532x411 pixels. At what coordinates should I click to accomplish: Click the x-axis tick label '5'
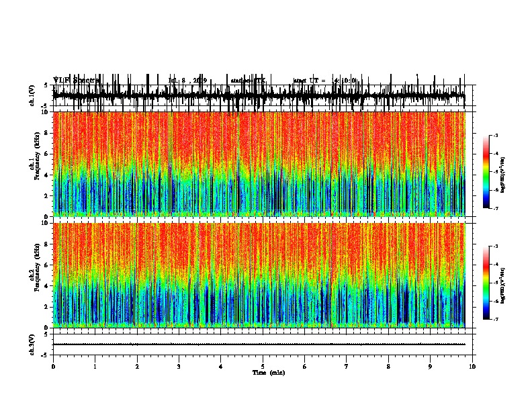[263, 367]
